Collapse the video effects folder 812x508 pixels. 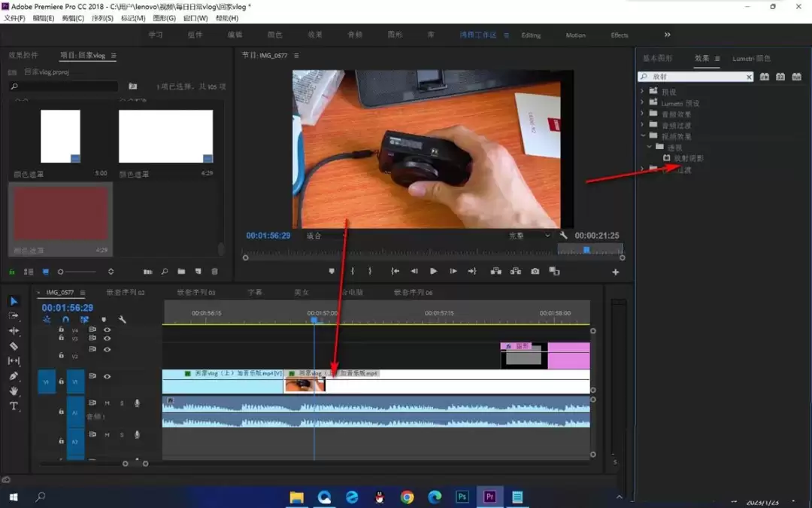tap(643, 135)
